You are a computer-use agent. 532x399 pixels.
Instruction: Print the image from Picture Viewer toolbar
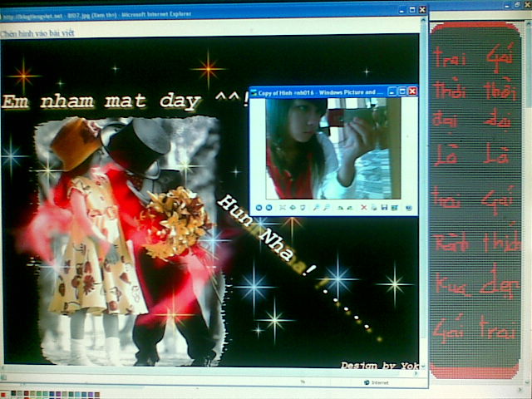pos(374,207)
